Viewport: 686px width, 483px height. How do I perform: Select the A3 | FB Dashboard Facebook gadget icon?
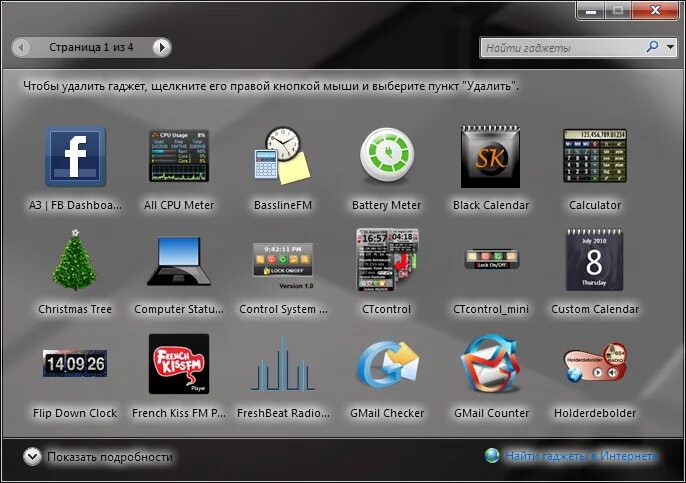75,157
